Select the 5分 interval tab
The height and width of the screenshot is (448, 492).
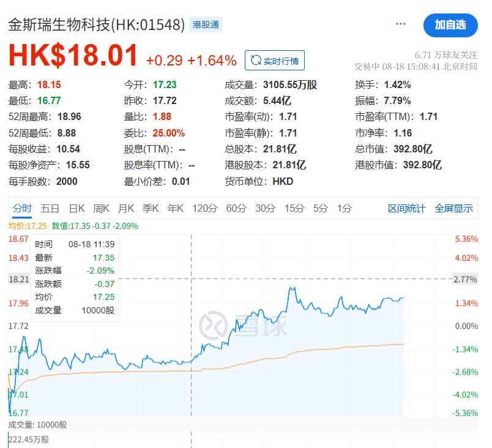click(x=321, y=209)
